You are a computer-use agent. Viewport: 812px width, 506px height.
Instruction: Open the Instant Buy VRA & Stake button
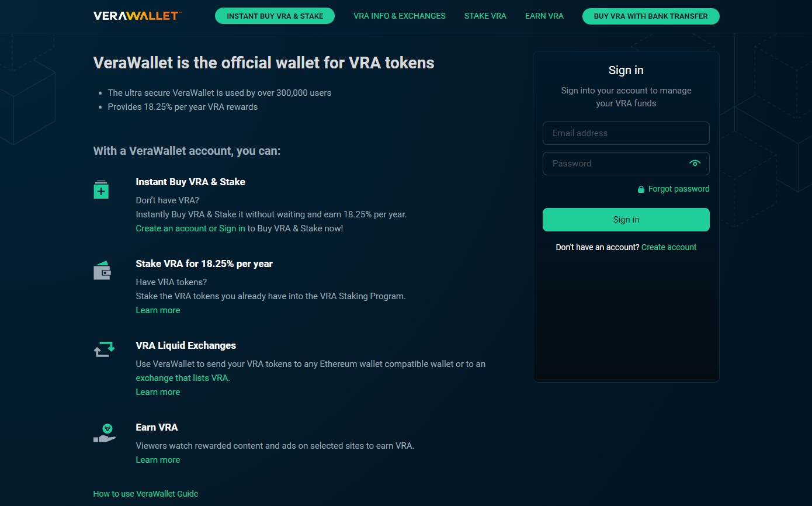tap(275, 16)
